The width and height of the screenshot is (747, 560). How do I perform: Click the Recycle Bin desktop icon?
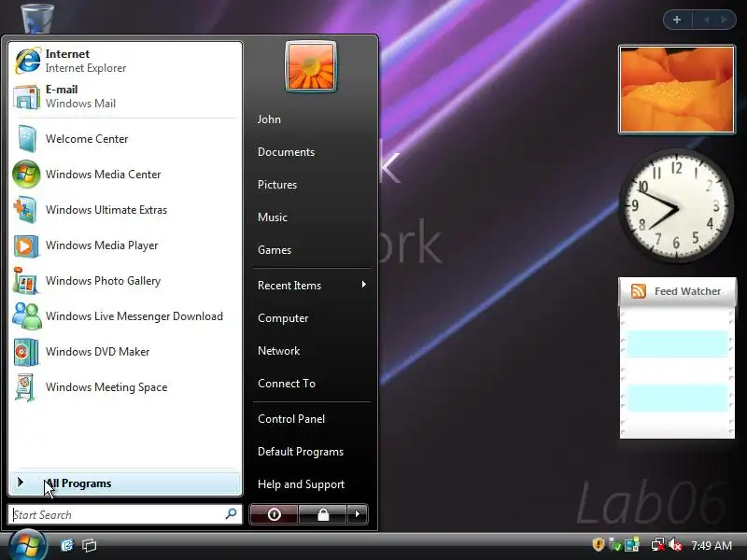pyautogui.click(x=37, y=18)
